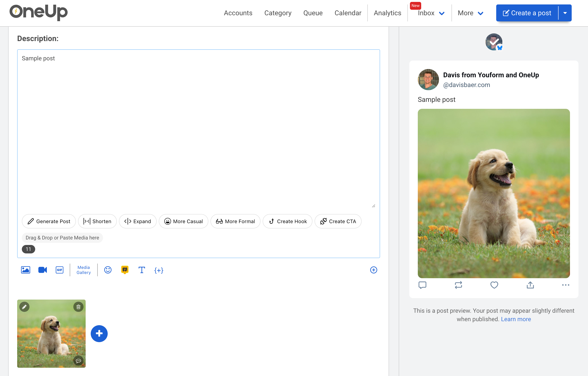Open the GIF picker icon

pyautogui.click(x=59, y=270)
